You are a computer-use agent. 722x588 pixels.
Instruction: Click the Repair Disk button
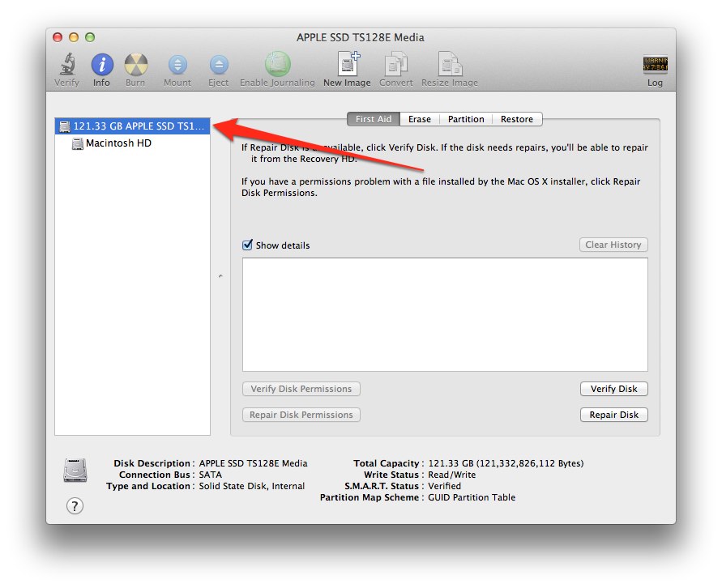click(613, 415)
